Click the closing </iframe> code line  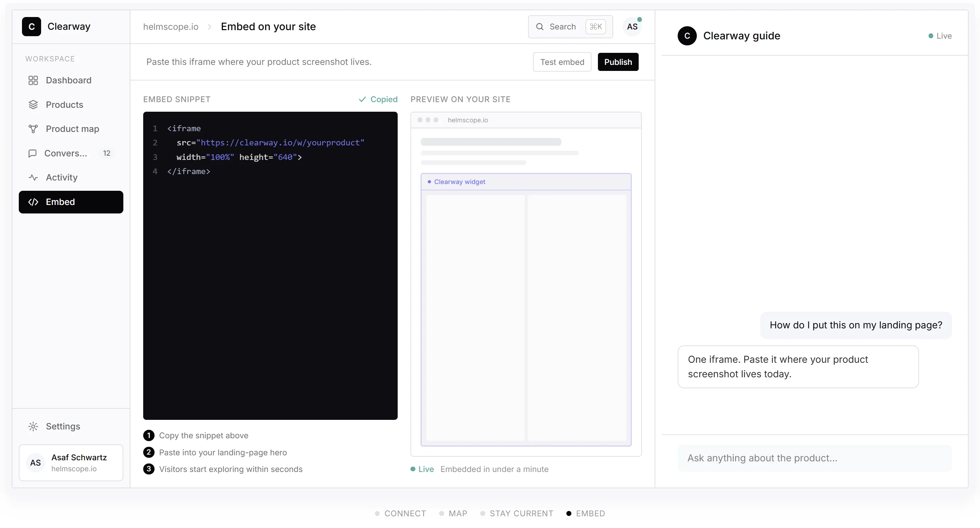click(189, 171)
